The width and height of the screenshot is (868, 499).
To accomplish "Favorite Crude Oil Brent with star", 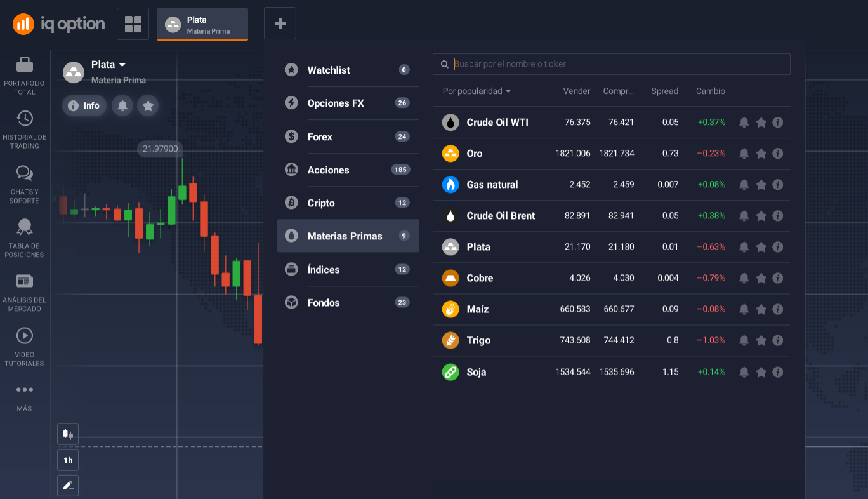I will click(761, 216).
